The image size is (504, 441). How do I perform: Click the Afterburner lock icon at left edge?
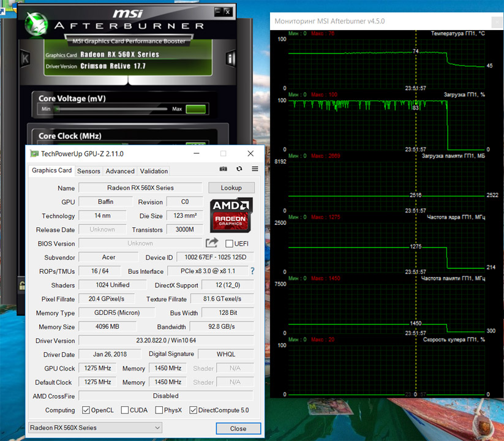pyautogui.click(x=22, y=285)
